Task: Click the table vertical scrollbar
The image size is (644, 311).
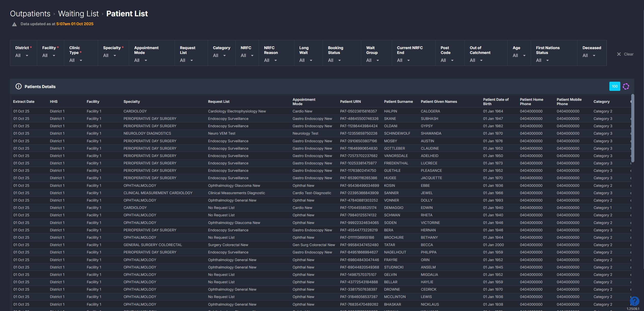Action: pos(633,128)
